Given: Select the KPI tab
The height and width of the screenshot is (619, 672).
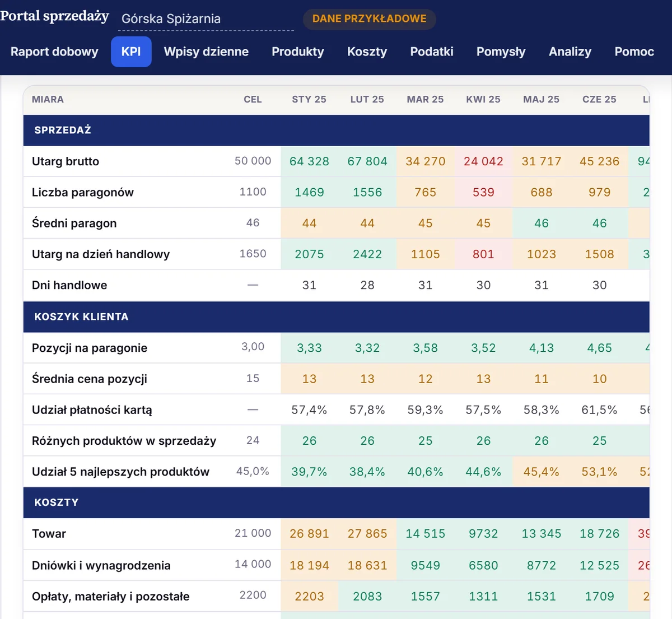Looking at the screenshot, I should [x=131, y=52].
